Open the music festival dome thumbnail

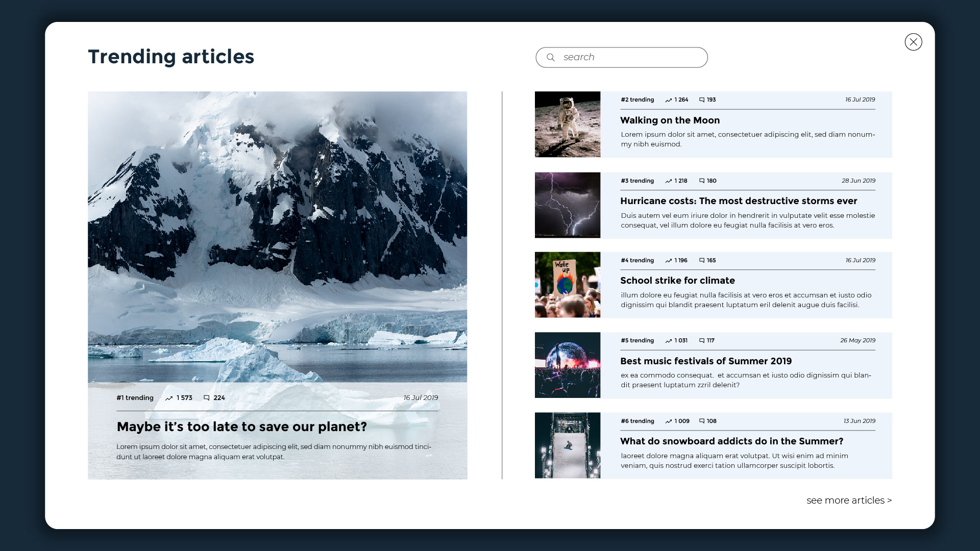pos(567,365)
